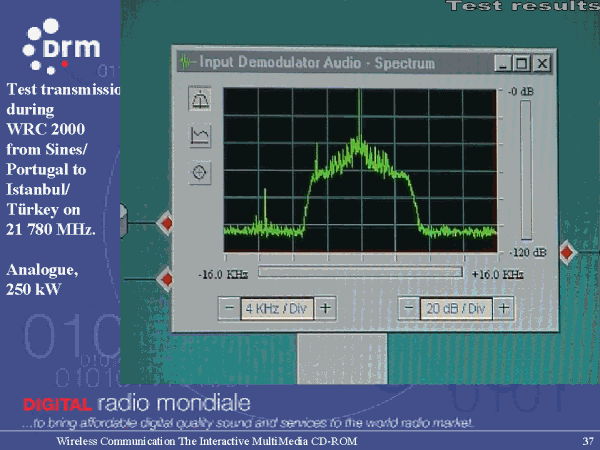This screenshot has height=450, width=600.
Task: Decrease the 20 dB / Div amplitude scale
Action: (409, 308)
